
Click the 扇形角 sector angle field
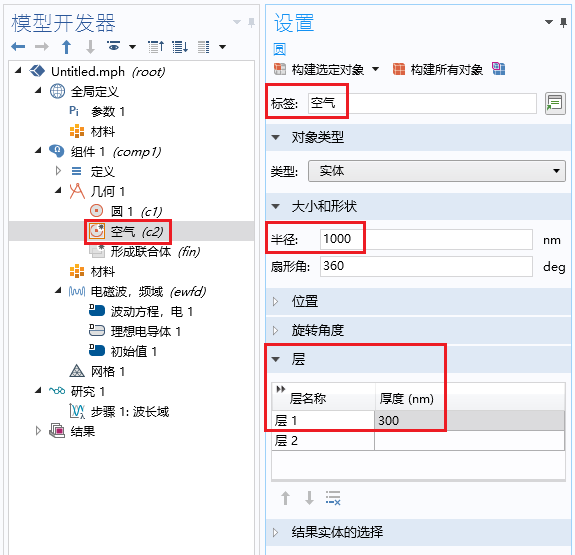[x=426, y=266]
